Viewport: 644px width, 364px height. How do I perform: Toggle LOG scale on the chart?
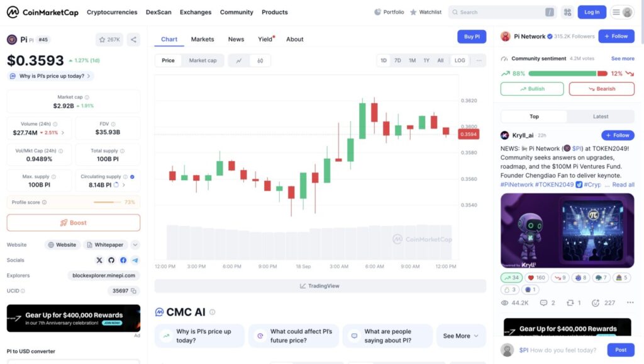[460, 60]
